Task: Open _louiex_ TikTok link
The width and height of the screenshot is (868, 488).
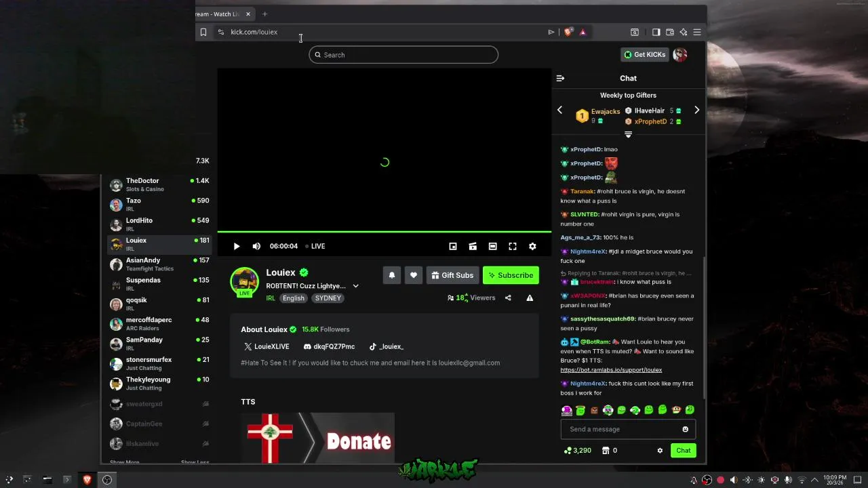Action: 386,346
